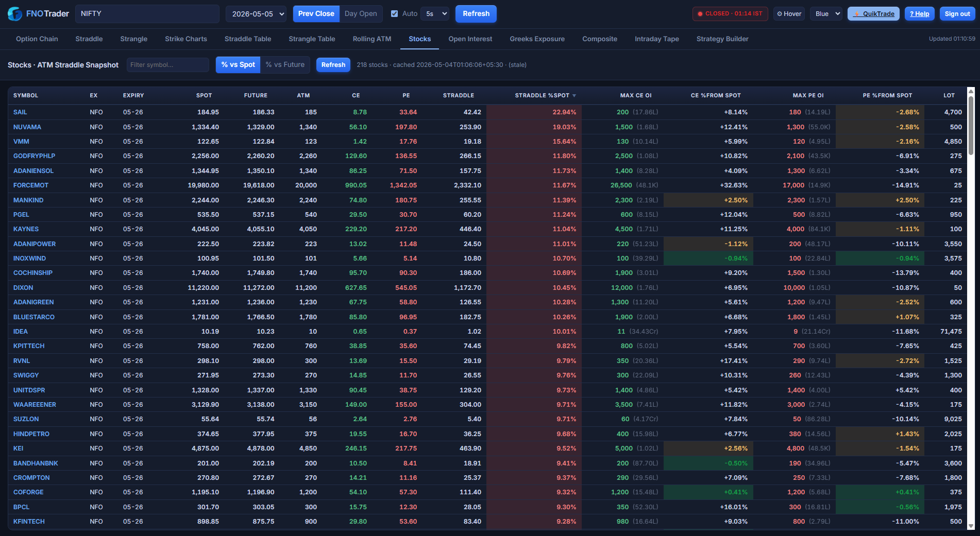Sort by the STRADDLE column header

pyautogui.click(x=459, y=96)
